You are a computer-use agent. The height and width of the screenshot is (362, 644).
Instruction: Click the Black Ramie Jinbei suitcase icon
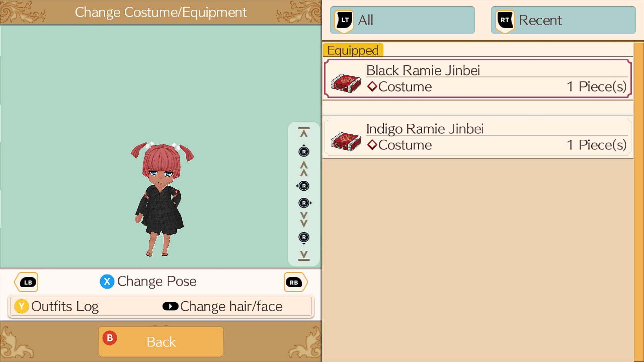tap(346, 83)
